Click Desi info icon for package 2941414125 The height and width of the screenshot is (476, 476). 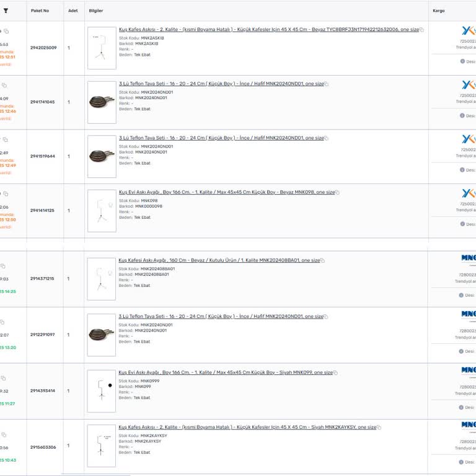[462, 224]
